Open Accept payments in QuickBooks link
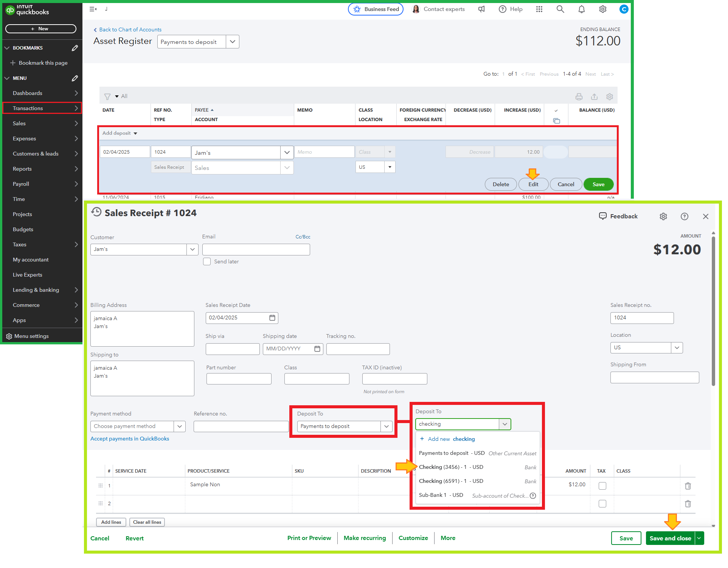728x568 pixels. pyautogui.click(x=130, y=439)
